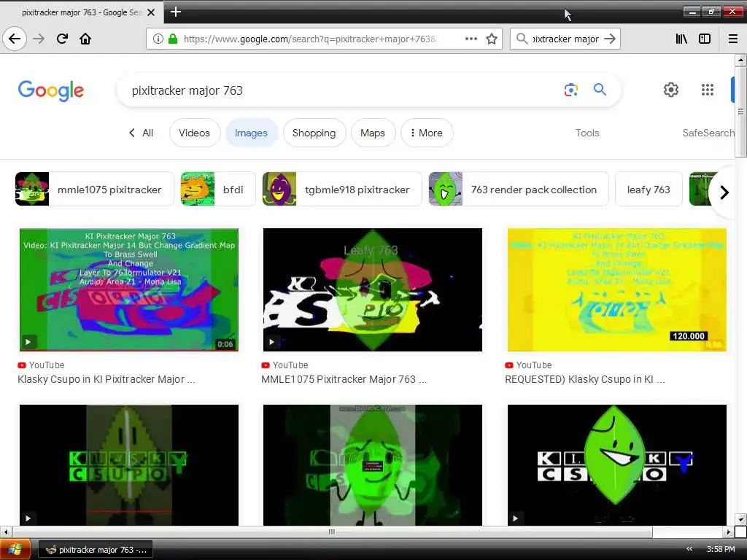Image resolution: width=747 pixels, height=560 pixels.
Task: Open the green KI Pixitracker Major 763 thumbnail
Action: click(128, 289)
